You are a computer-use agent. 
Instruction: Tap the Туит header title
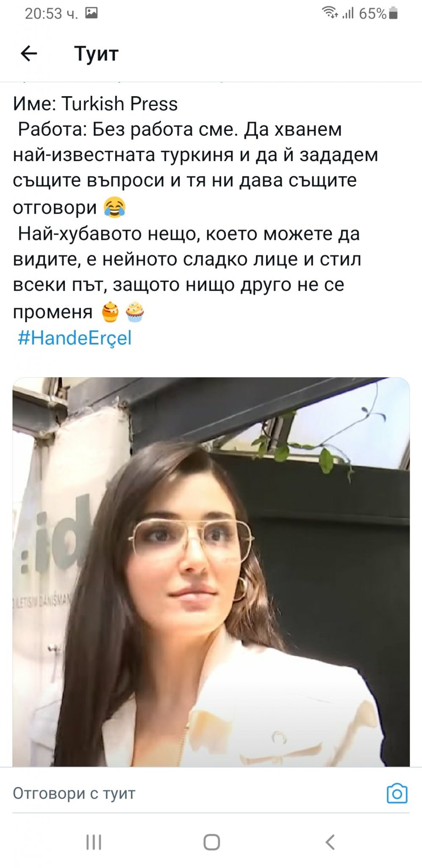pos(96,54)
